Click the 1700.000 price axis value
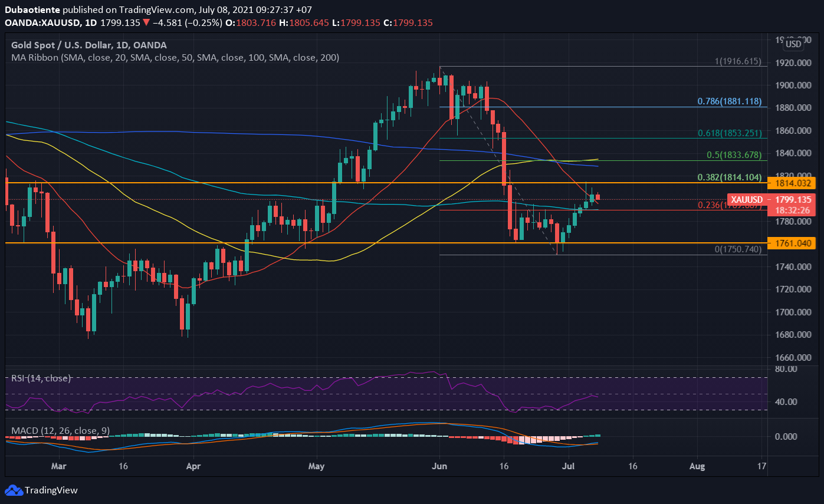Screen dimensions: 824x504 point(793,312)
